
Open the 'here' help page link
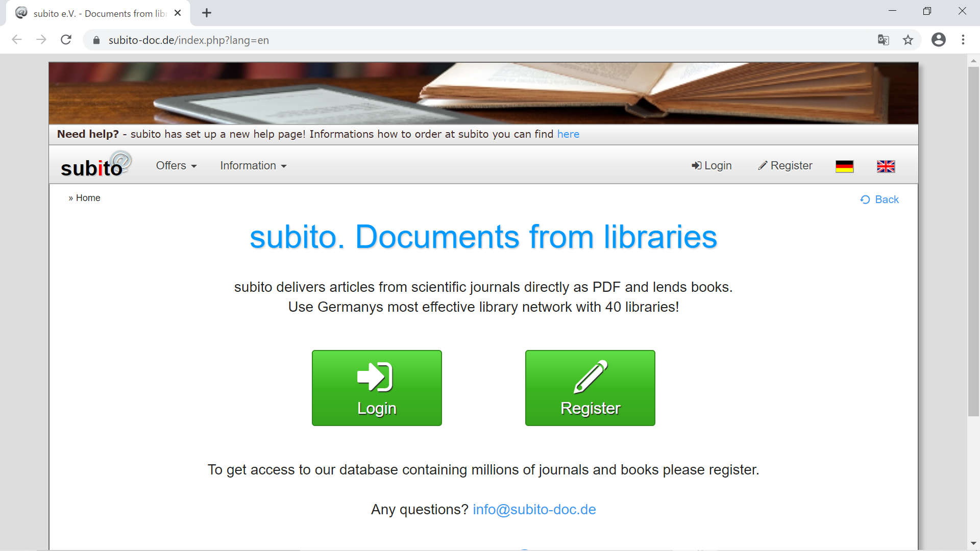[x=568, y=134]
